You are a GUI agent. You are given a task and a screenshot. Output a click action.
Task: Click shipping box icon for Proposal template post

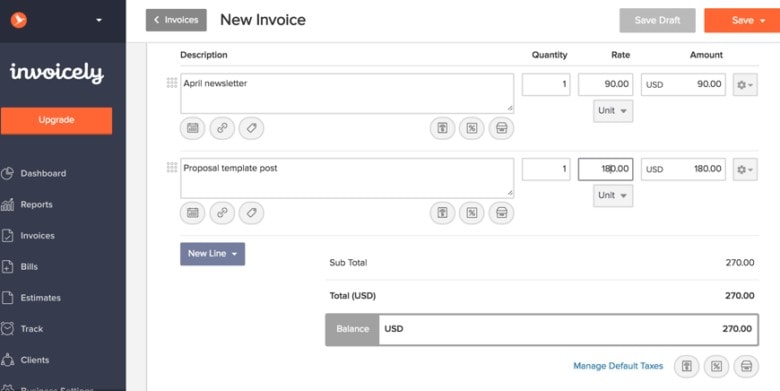click(501, 213)
